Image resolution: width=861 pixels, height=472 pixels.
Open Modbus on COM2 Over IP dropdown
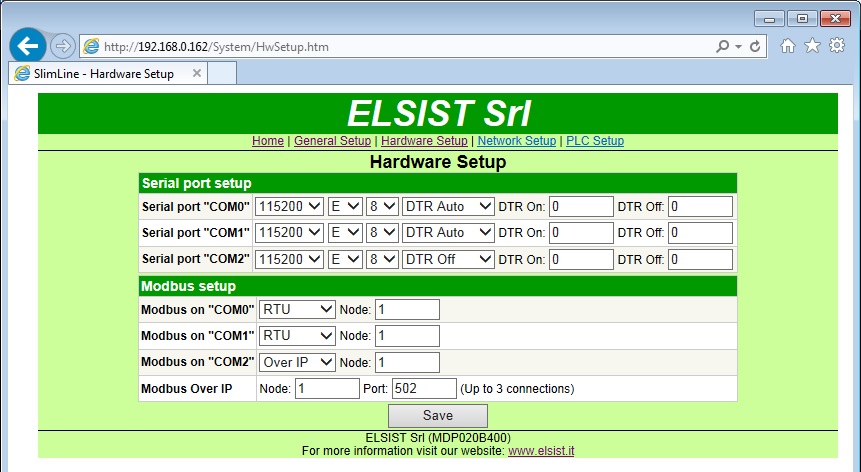297,362
